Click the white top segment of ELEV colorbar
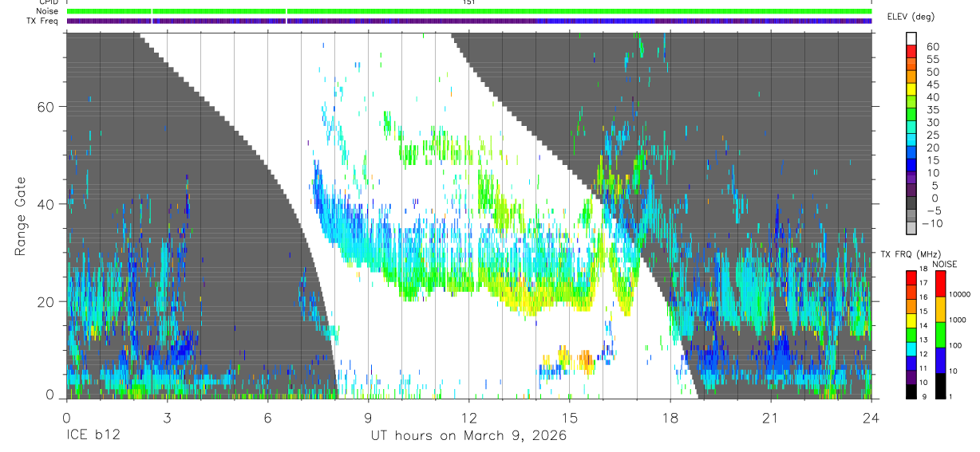 click(x=912, y=37)
